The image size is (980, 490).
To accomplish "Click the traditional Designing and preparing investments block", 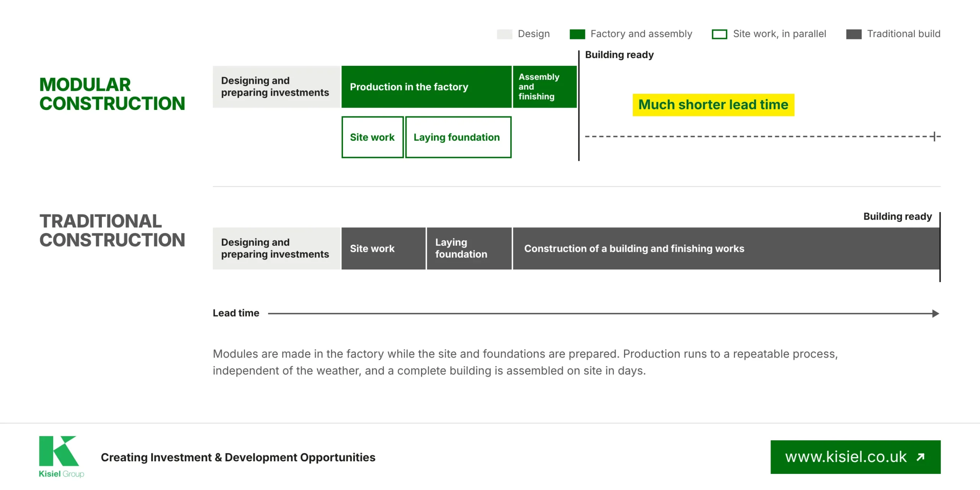I will tap(276, 248).
